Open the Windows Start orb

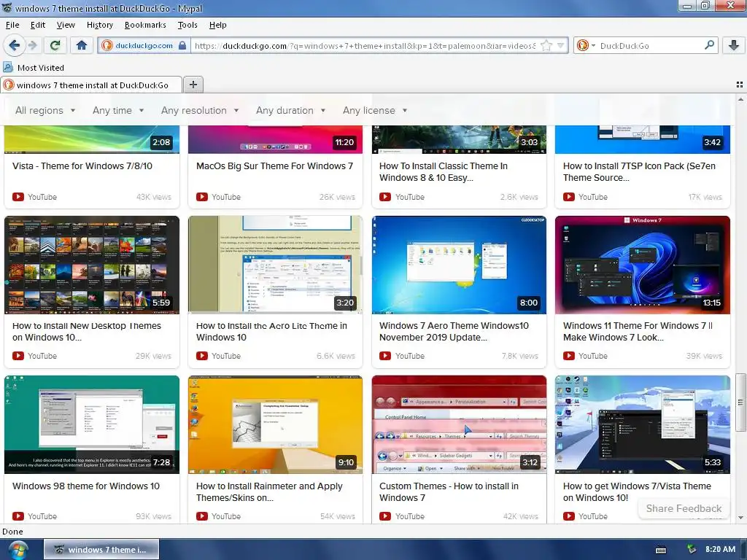tap(18, 550)
